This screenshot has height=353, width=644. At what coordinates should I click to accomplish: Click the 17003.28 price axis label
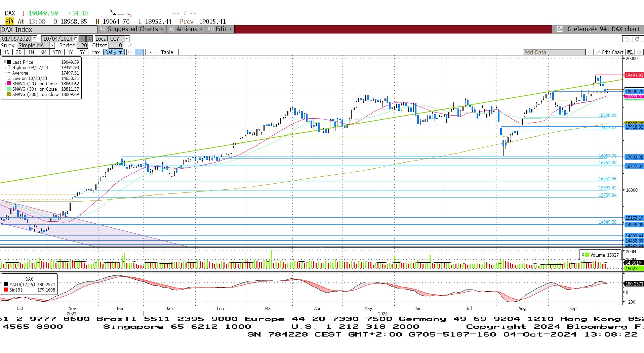click(x=634, y=157)
